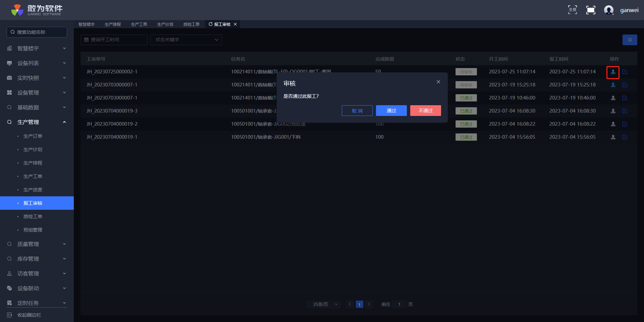
Task: Click audit icon for row JH_20230704000019-1
Action: tap(613, 137)
